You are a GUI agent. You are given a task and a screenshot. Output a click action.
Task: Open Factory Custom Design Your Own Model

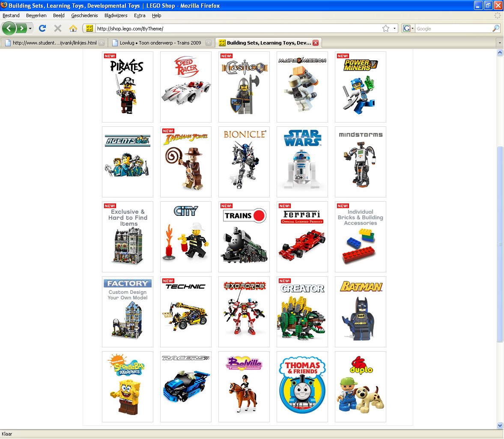point(128,311)
